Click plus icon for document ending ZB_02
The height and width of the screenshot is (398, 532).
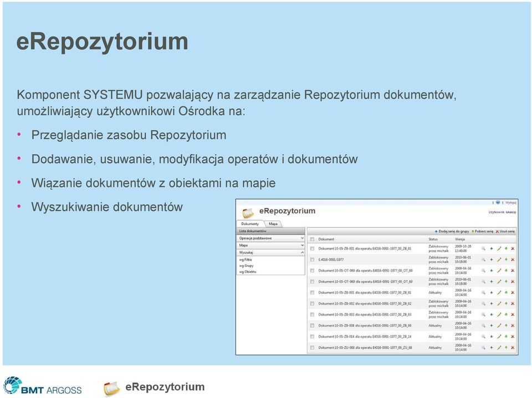[492, 304]
